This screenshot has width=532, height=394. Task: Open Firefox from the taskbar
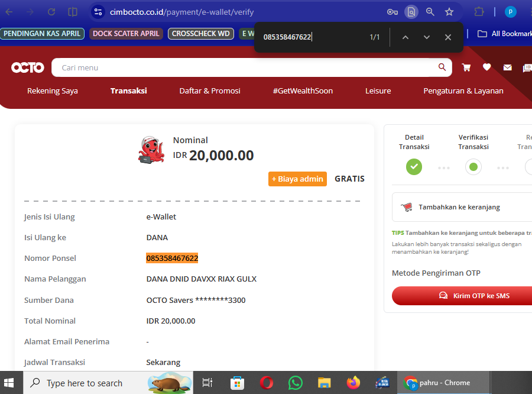353,383
